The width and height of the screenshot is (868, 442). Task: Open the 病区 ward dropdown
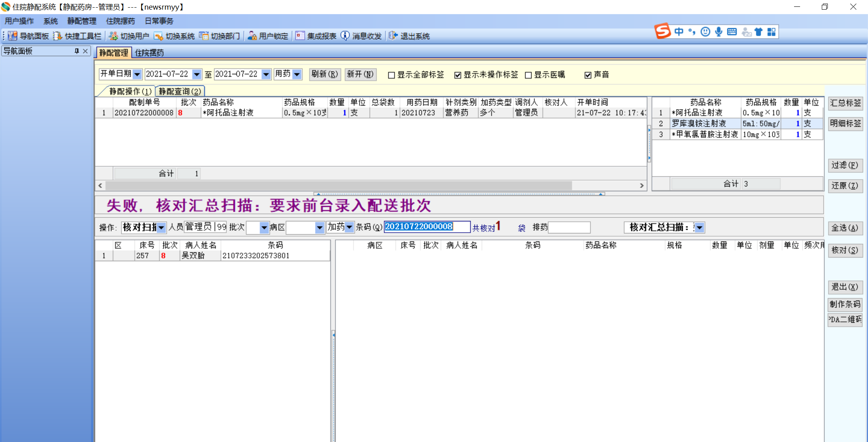tap(319, 228)
